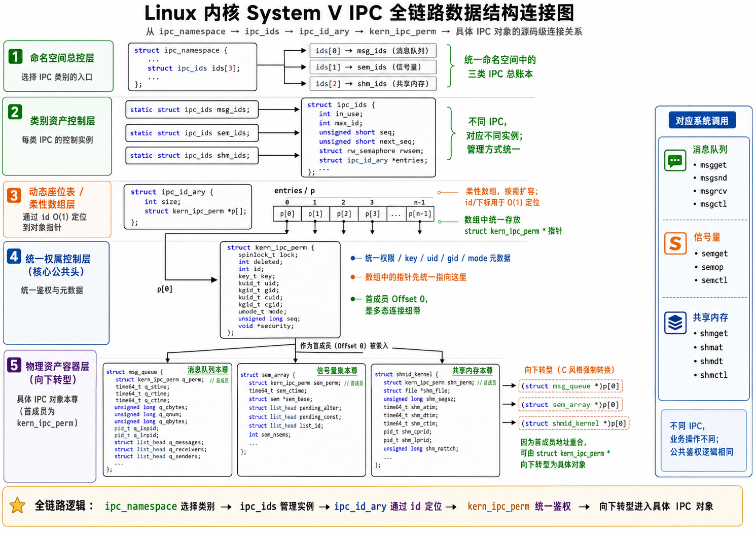The height and width of the screenshot is (535, 756).
Task: Click the entries / p label
Action: tap(295, 191)
